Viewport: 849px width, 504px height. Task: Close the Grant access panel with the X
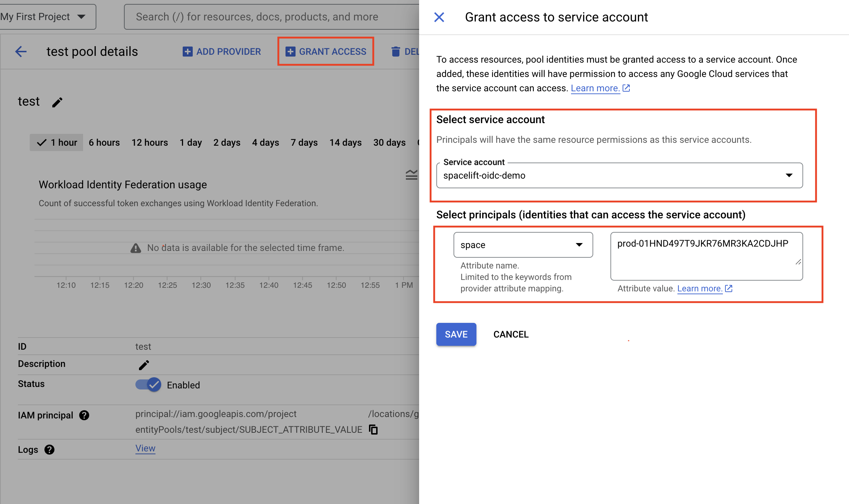coord(438,17)
